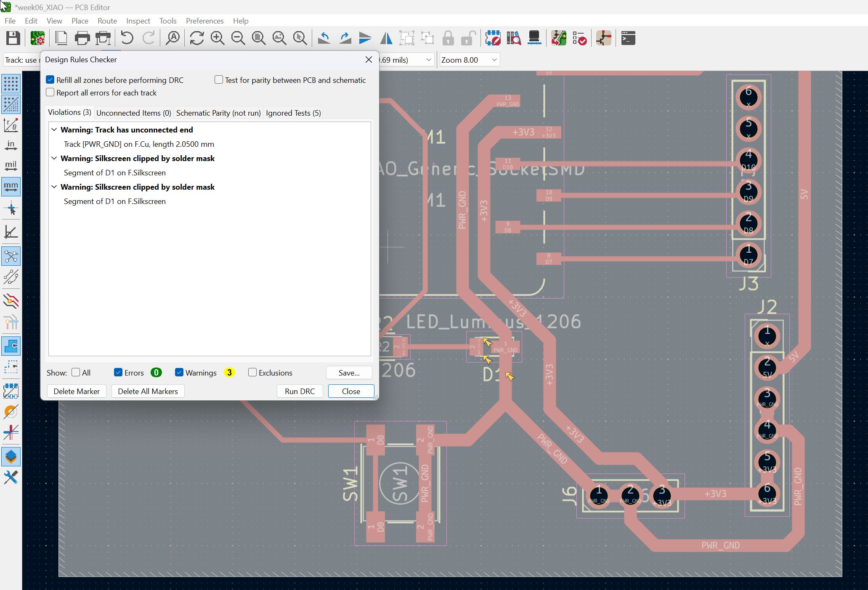
Task: Click the Run DRC button
Action: point(300,391)
